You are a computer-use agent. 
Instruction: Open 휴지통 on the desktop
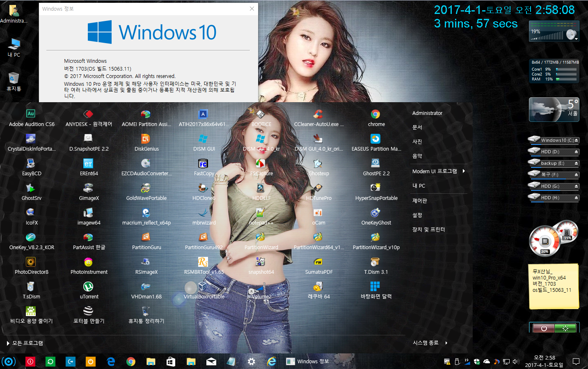tap(14, 81)
